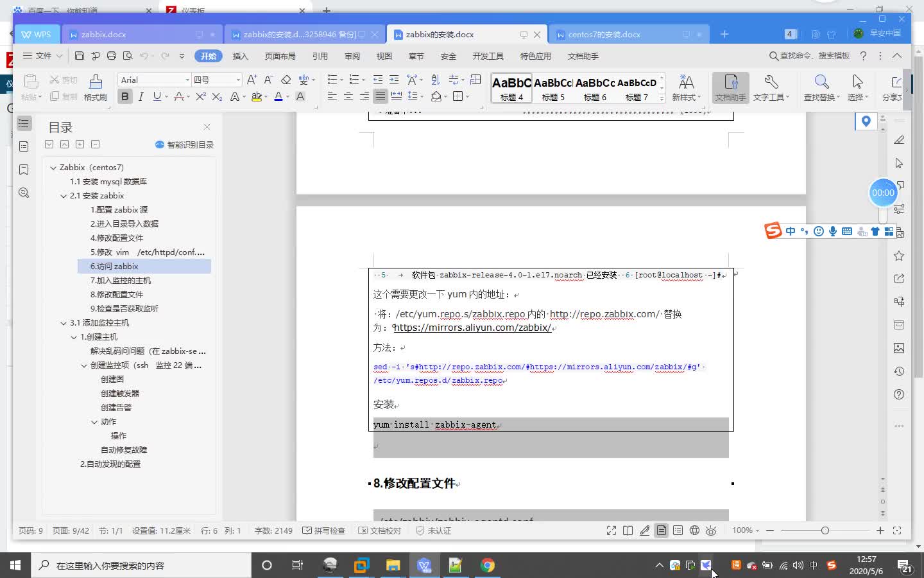Click the smart TOC recognition (智能识别目录) button
Screen dimensions: 924x578
185,144
